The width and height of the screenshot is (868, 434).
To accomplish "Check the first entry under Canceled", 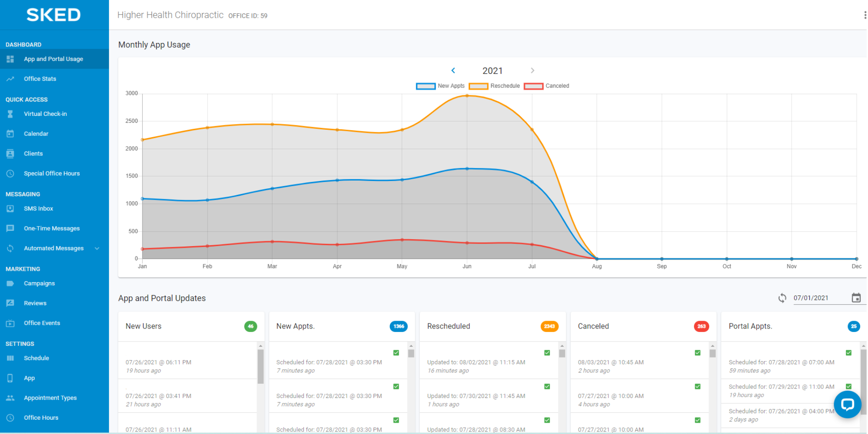I will click(x=698, y=352).
